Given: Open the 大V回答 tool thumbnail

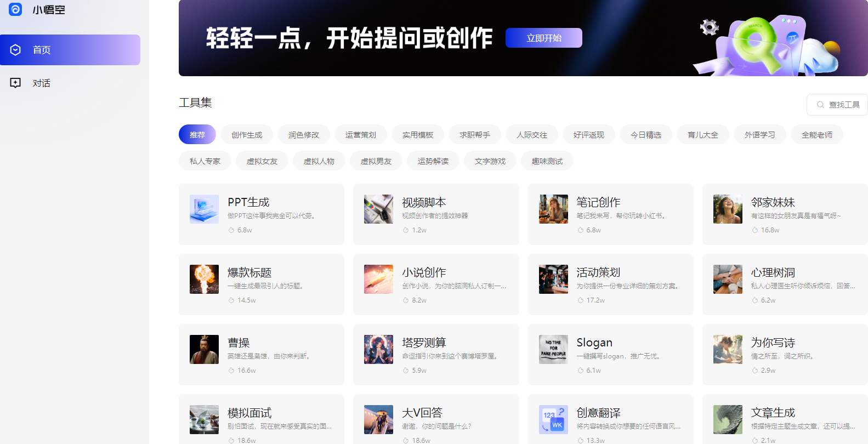Looking at the screenshot, I should point(378,419).
